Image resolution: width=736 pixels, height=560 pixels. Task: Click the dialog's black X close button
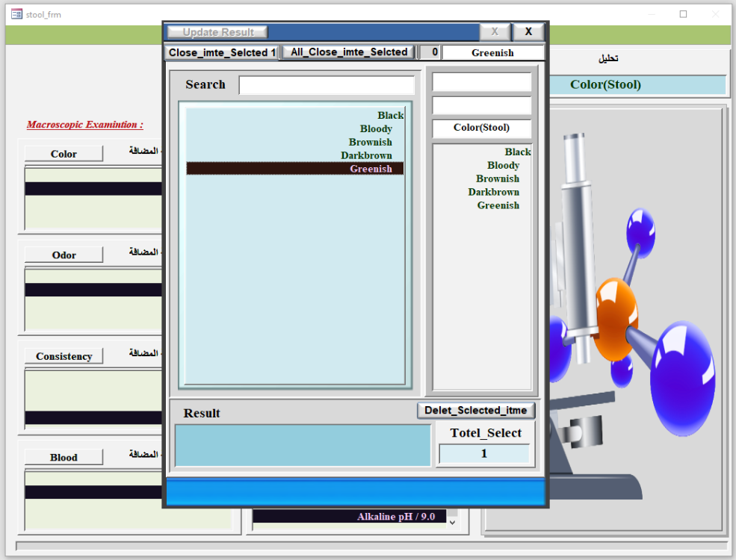528,31
